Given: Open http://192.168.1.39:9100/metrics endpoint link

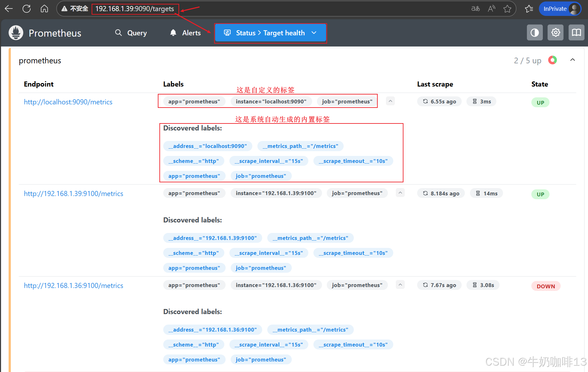Looking at the screenshot, I should (x=73, y=193).
